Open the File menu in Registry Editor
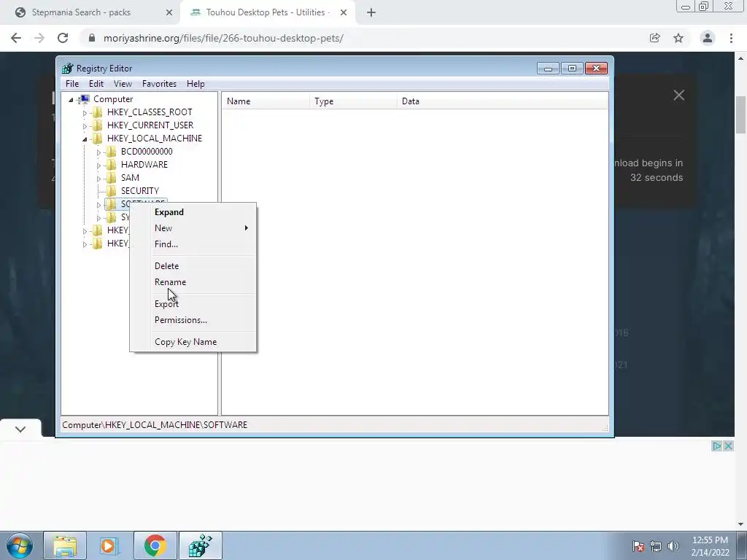The image size is (747, 560). (x=72, y=84)
